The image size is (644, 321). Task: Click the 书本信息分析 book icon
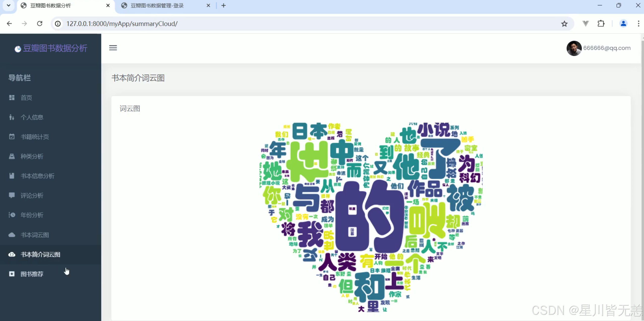pos(12,176)
